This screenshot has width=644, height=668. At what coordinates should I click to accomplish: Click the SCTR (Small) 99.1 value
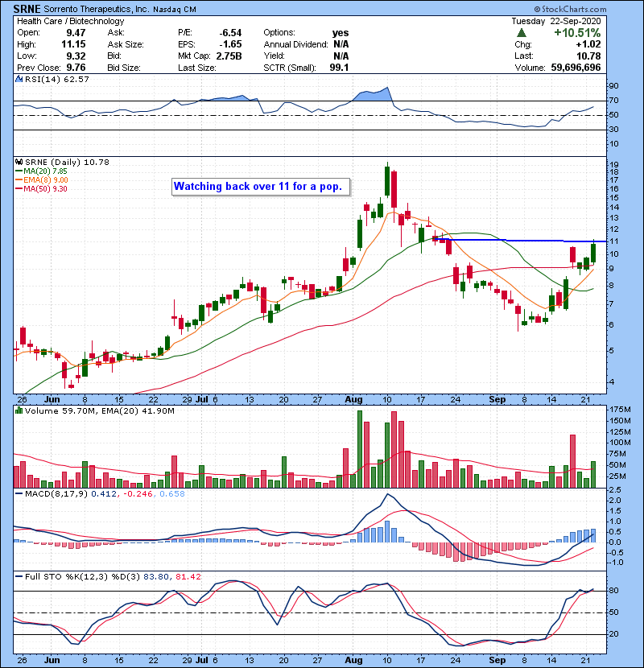point(339,68)
